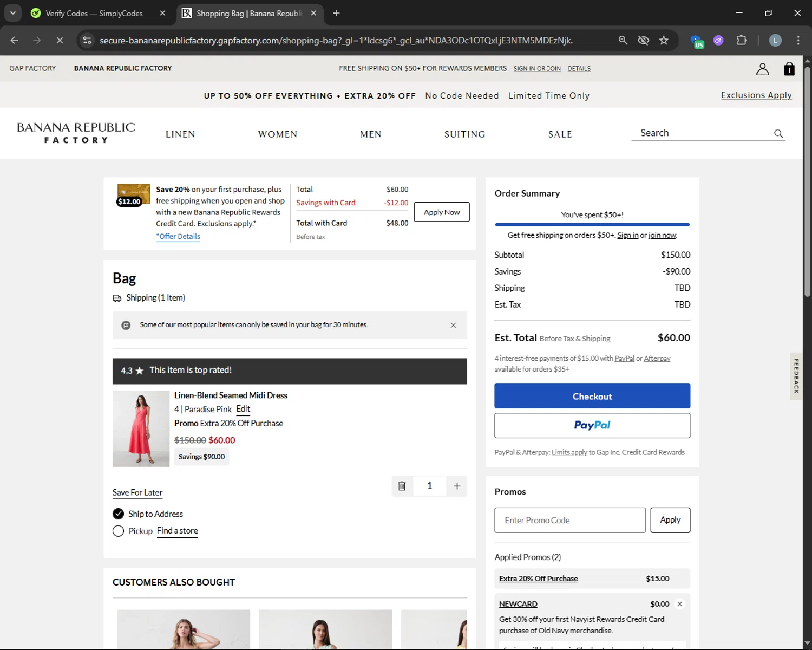This screenshot has height=650, width=812.
Task: Click the tracking protection eye icon
Action: click(643, 40)
